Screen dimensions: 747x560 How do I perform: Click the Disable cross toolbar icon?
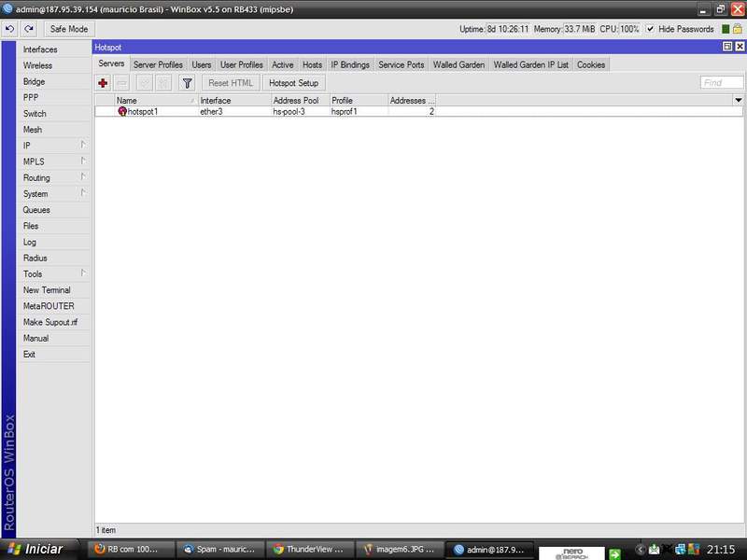163,83
